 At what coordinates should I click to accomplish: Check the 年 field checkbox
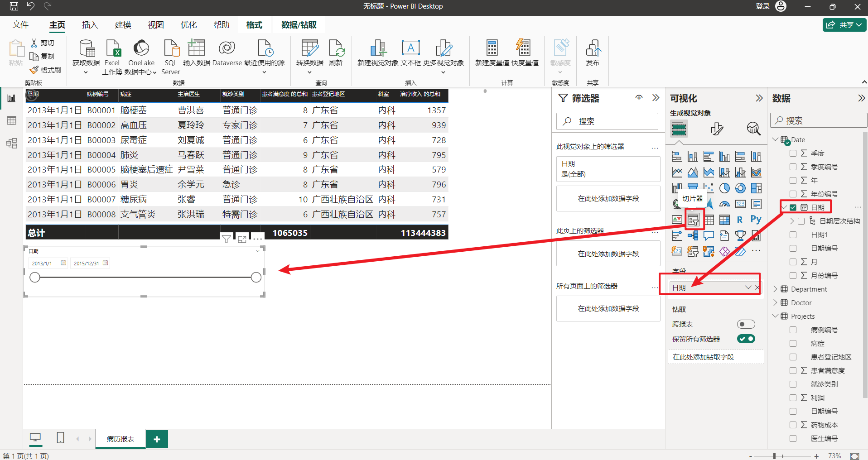(x=793, y=180)
